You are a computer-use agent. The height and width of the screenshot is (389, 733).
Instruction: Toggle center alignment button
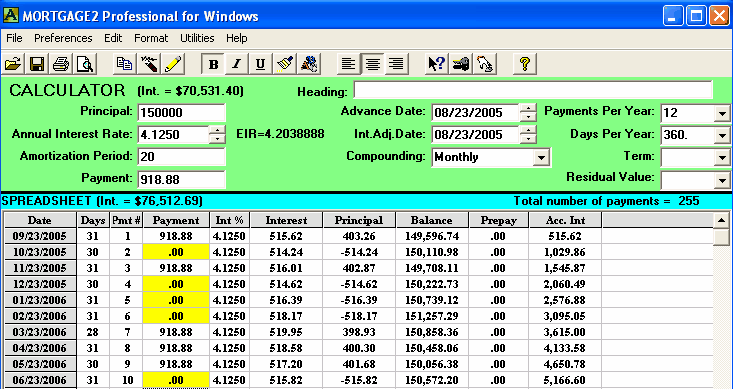point(373,64)
